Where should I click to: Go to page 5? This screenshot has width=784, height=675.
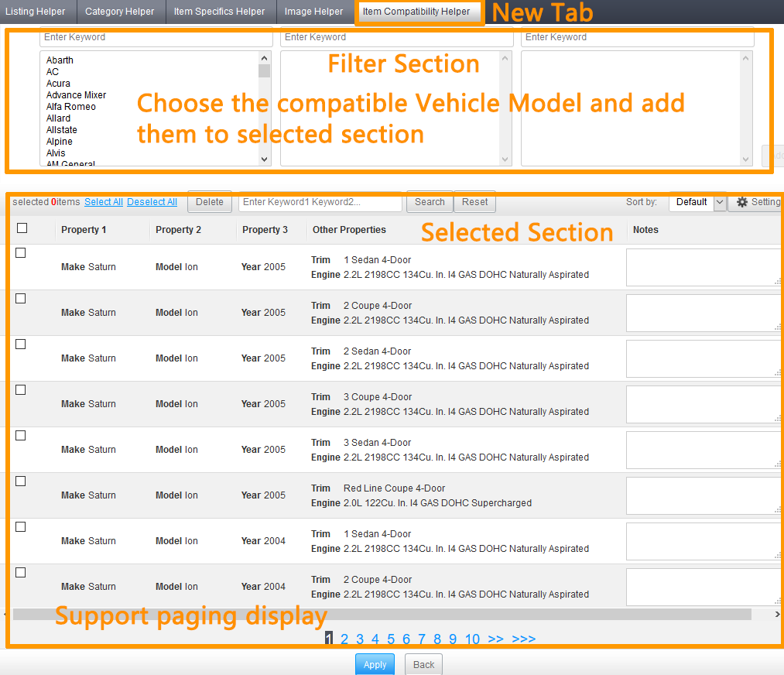point(391,639)
